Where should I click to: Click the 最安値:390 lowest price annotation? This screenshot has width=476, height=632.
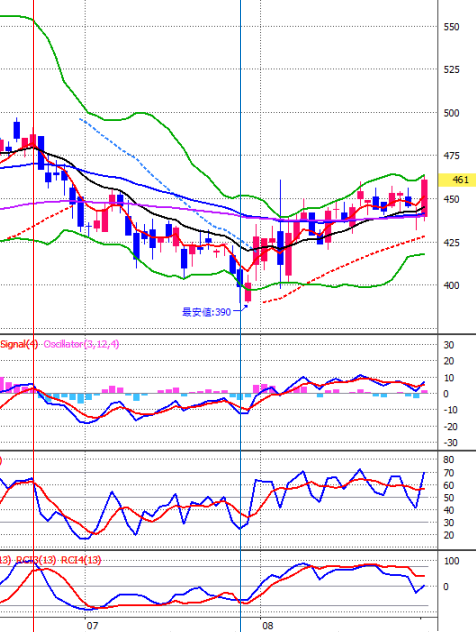click(x=206, y=312)
